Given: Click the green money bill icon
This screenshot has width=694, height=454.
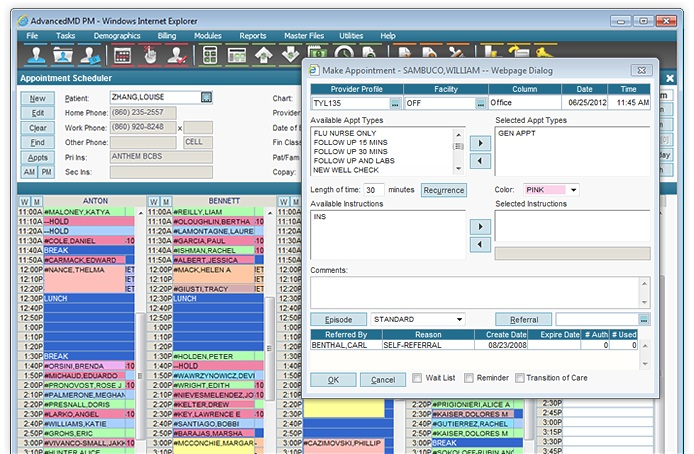Looking at the screenshot, I should (317, 51).
